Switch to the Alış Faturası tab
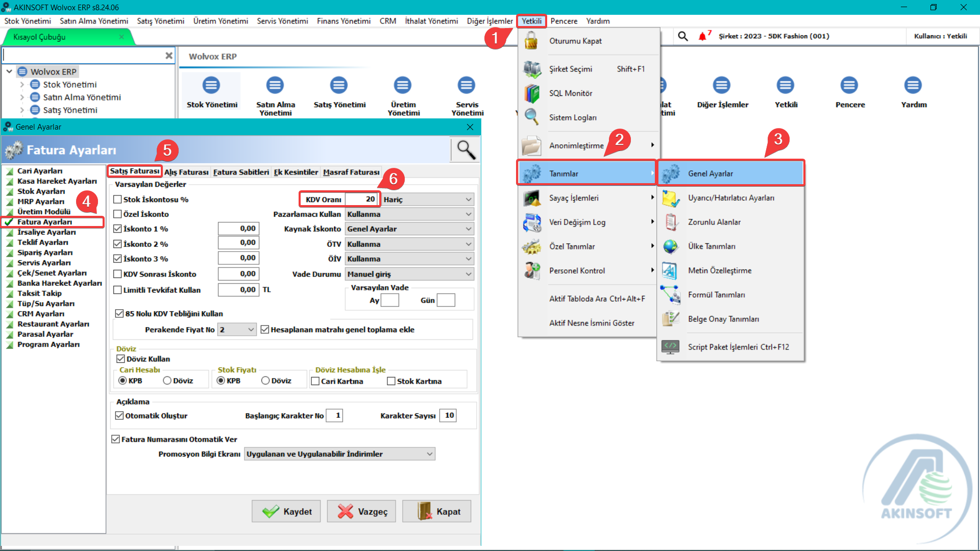The image size is (980, 551). [x=186, y=172]
